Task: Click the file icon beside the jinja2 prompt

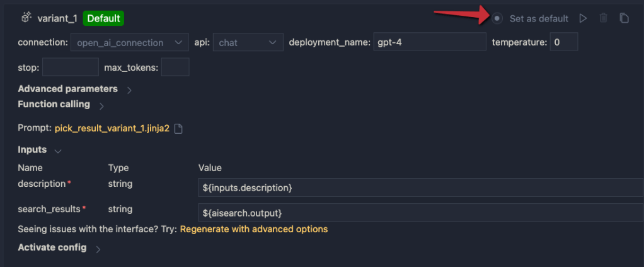Action: coord(178,128)
